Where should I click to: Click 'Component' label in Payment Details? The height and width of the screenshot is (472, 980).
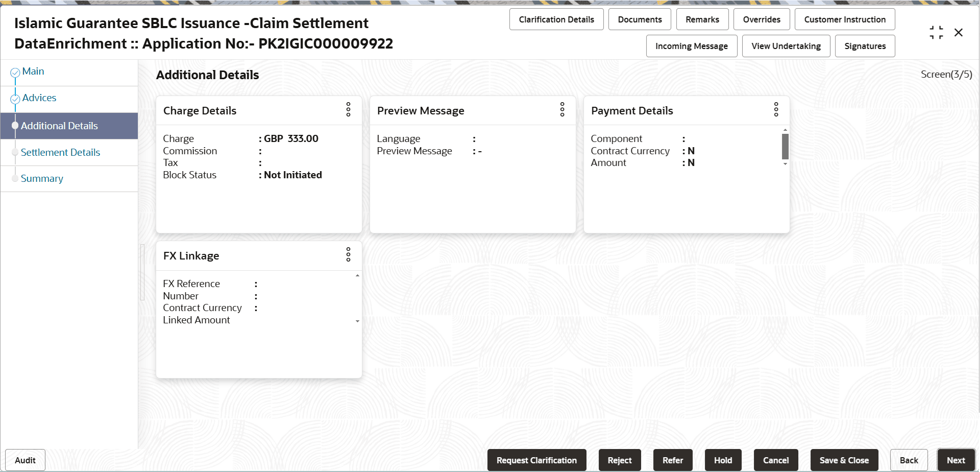pyautogui.click(x=617, y=138)
